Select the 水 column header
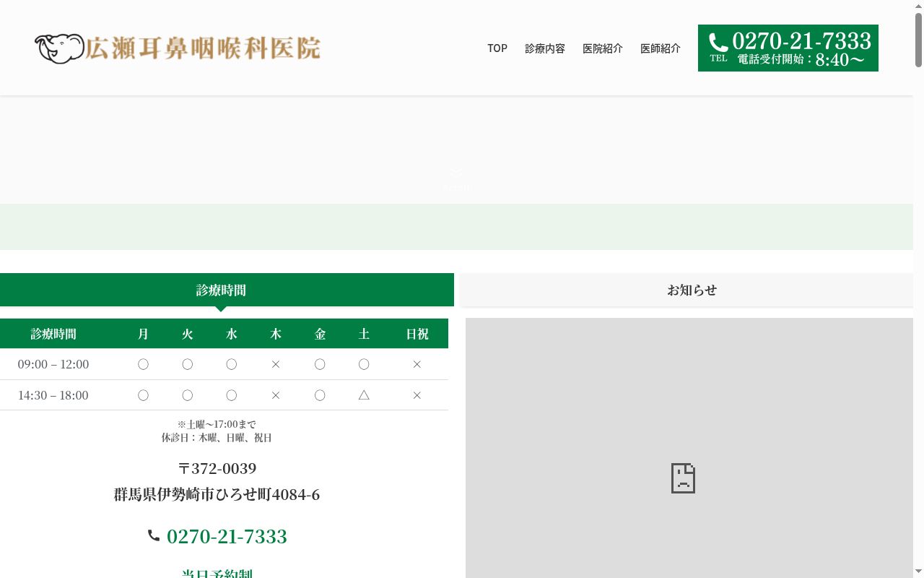The image size is (924, 578). pyautogui.click(x=231, y=334)
